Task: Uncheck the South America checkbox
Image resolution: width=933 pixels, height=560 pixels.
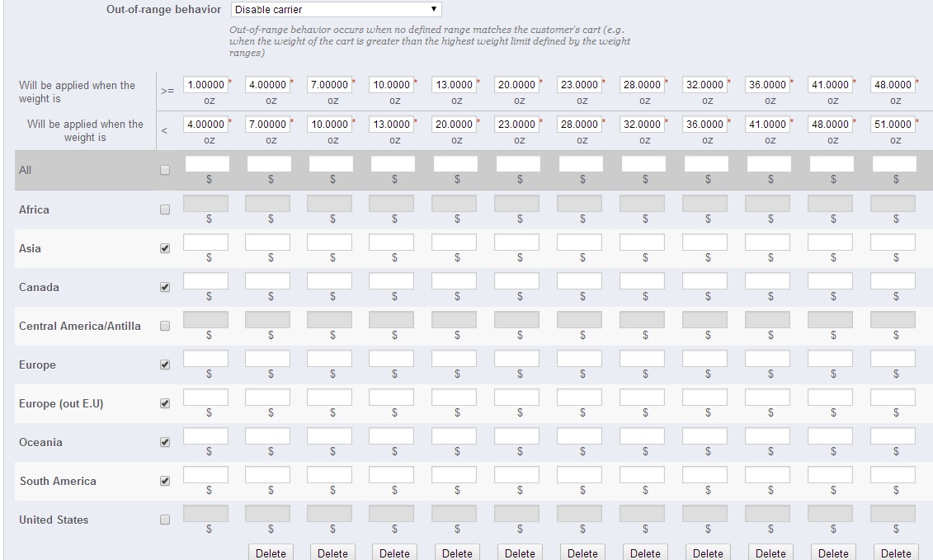Action: (x=165, y=480)
